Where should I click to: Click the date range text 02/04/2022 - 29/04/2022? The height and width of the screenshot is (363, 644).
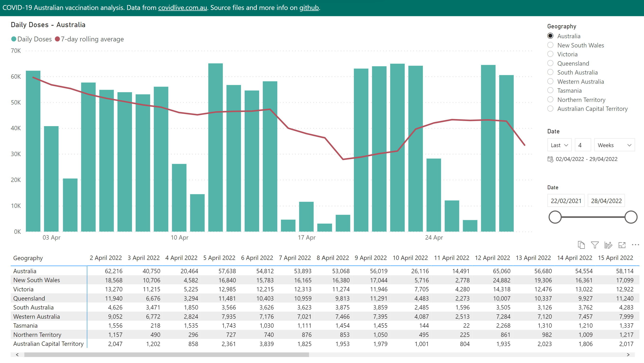[586, 159]
